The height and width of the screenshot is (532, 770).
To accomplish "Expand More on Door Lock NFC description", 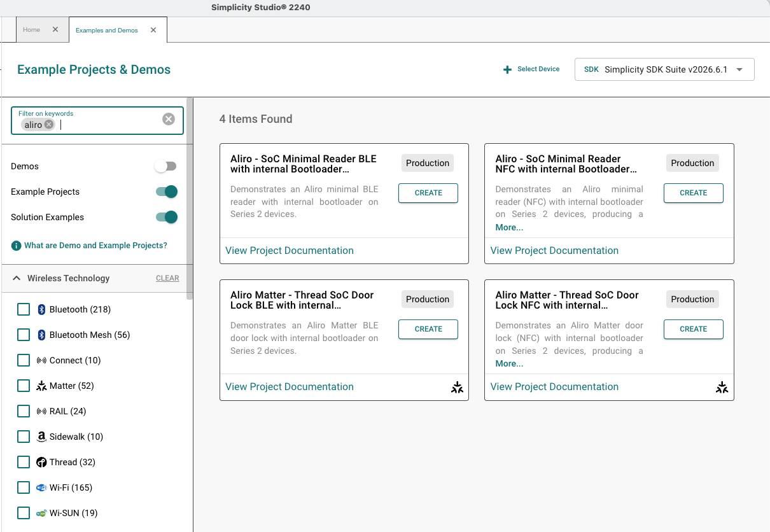I will 509,363.
